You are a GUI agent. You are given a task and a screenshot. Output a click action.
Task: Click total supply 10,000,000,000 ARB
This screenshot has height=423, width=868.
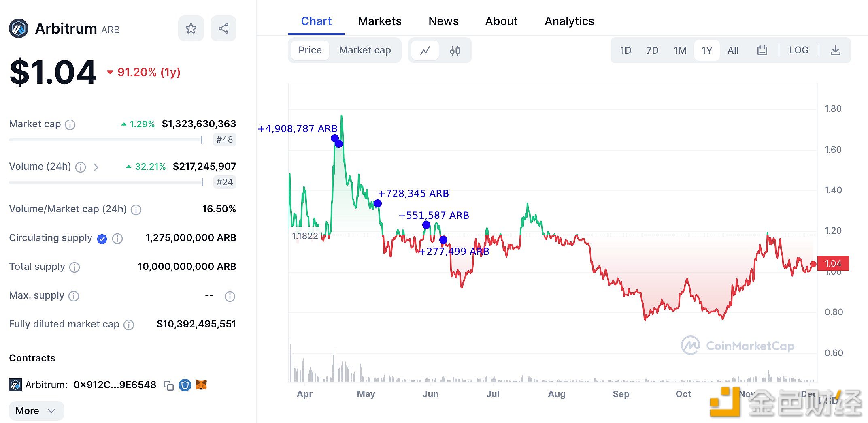coord(187,267)
